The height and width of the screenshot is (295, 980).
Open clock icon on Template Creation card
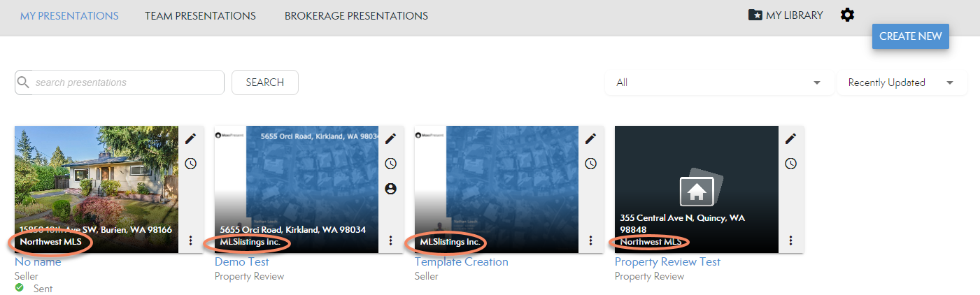point(590,164)
